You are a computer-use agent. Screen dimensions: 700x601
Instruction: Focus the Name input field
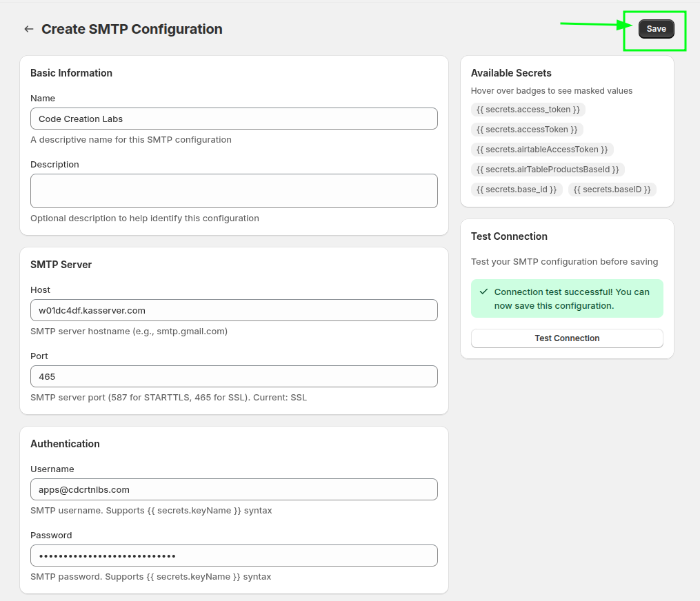click(x=234, y=119)
